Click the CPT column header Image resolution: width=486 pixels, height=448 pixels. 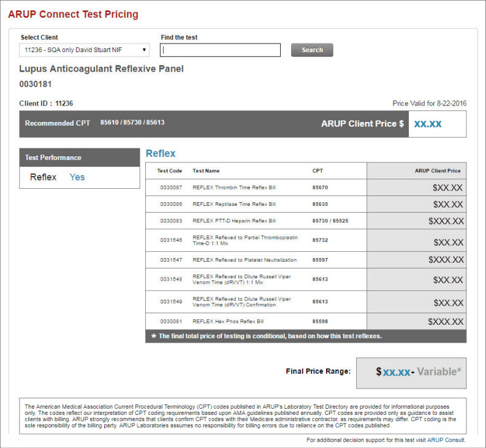[317, 171]
